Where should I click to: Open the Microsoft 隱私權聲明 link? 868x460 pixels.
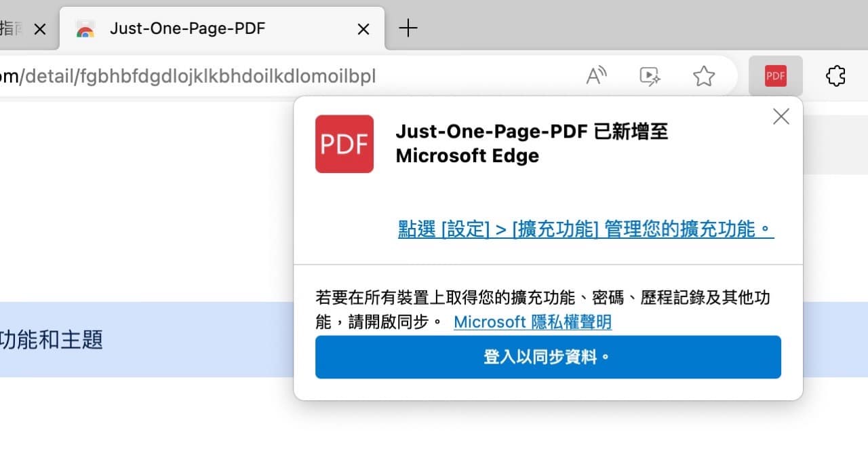[532, 322]
